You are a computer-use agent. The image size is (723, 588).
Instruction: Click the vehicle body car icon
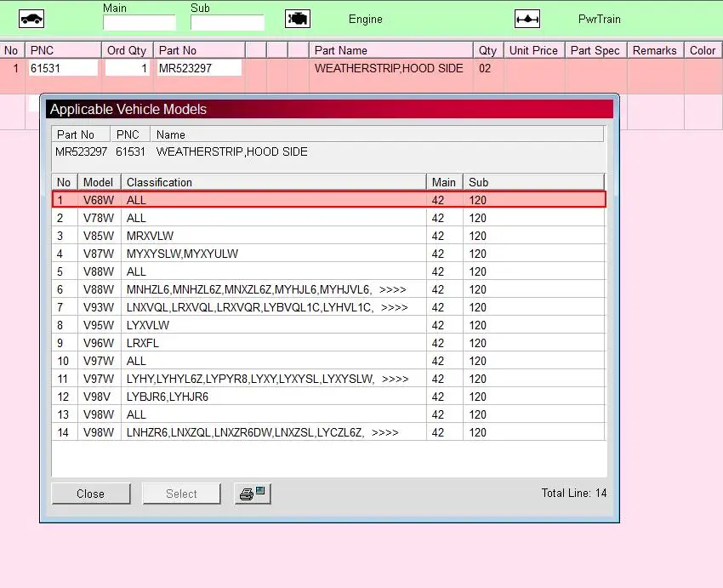[x=31, y=19]
